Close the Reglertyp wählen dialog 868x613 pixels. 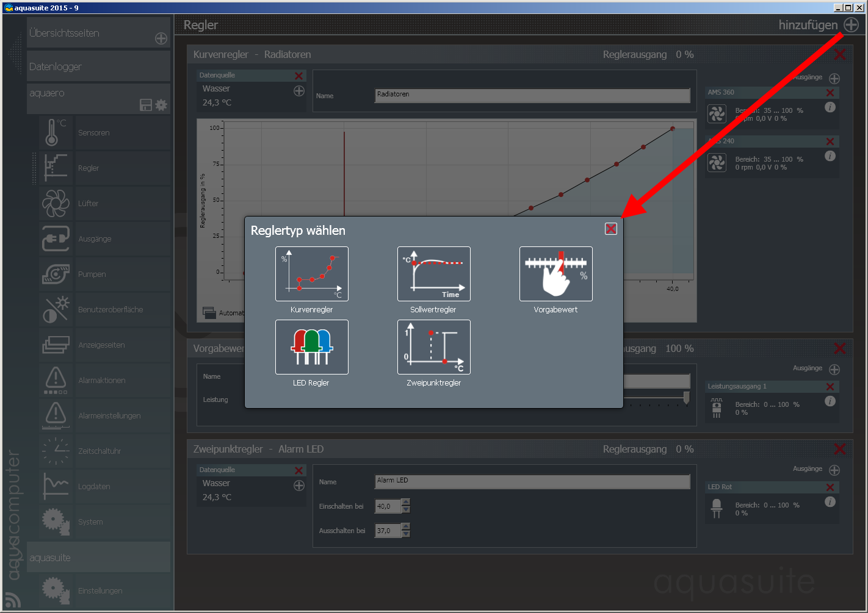point(610,229)
